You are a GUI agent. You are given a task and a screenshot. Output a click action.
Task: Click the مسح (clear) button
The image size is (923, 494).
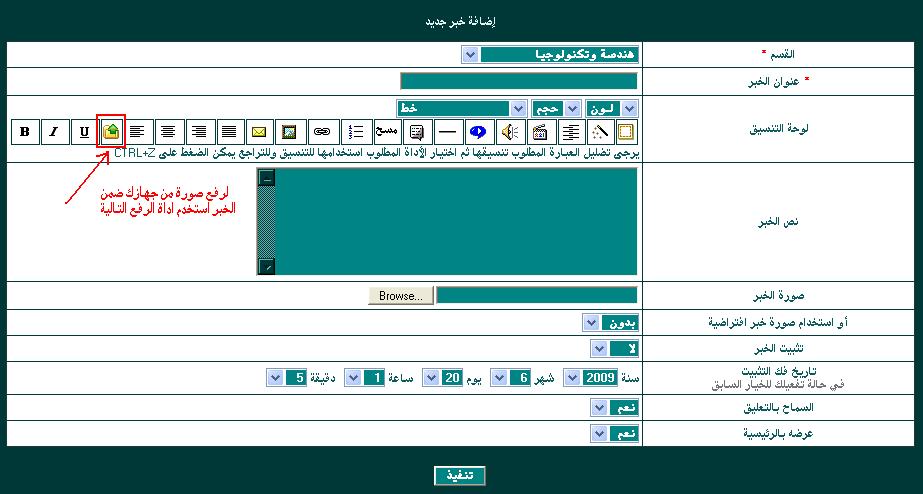(386, 131)
